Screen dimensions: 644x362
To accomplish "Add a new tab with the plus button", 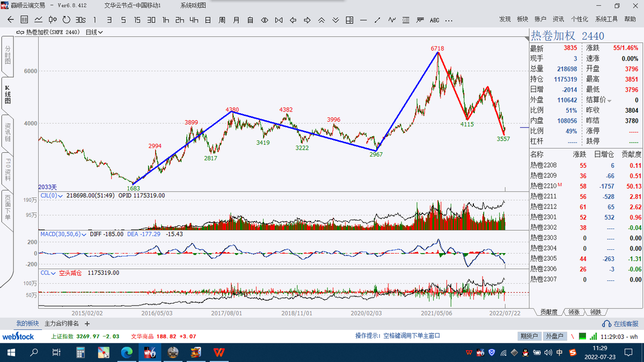I will coord(87,323).
